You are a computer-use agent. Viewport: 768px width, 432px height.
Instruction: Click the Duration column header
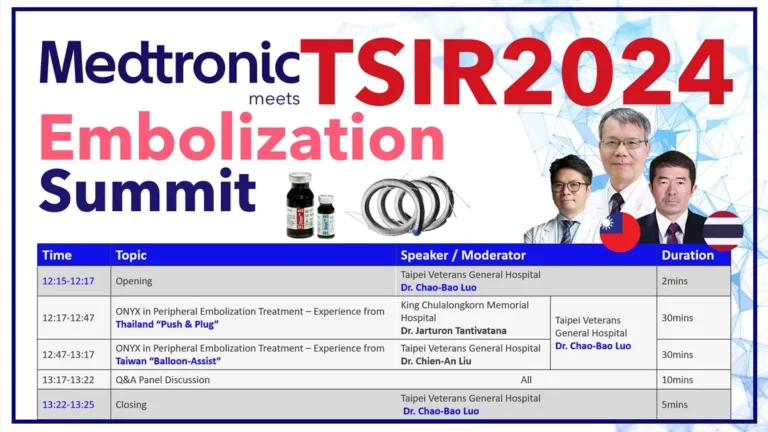tap(688, 255)
